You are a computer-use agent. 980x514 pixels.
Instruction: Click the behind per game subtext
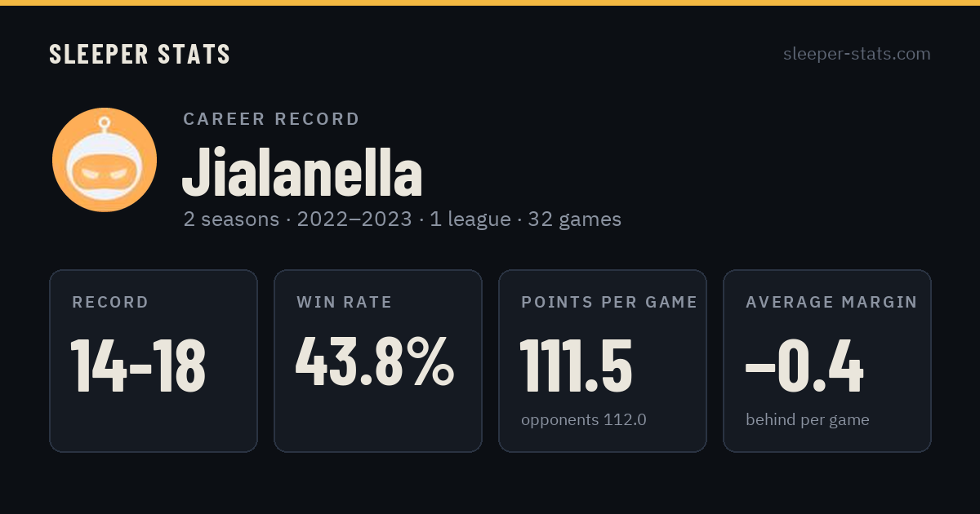pos(808,420)
